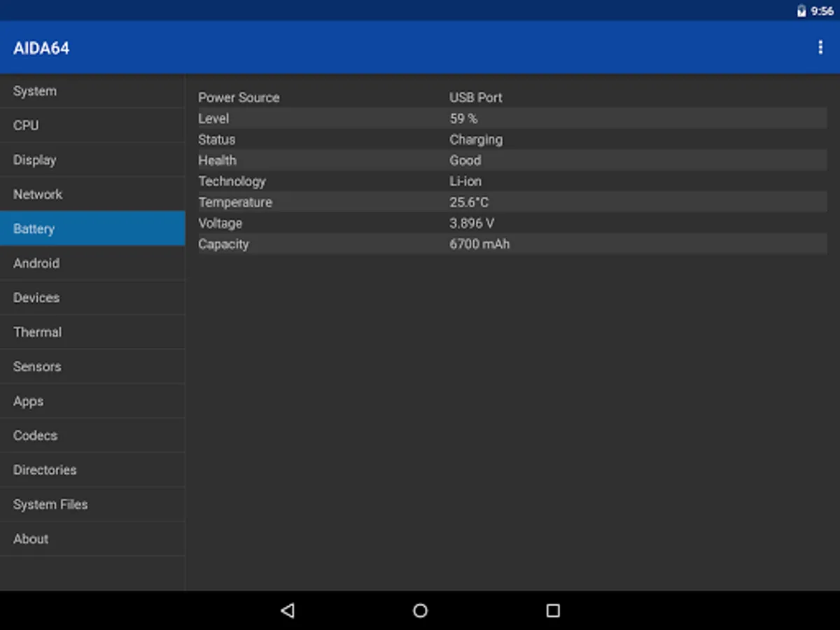Viewport: 840px width, 630px height.
Task: Open the Codecs section
Action: pos(92,435)
